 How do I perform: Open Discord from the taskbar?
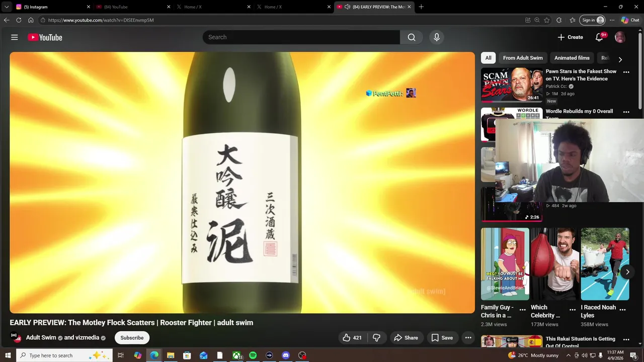coord(286,355)
